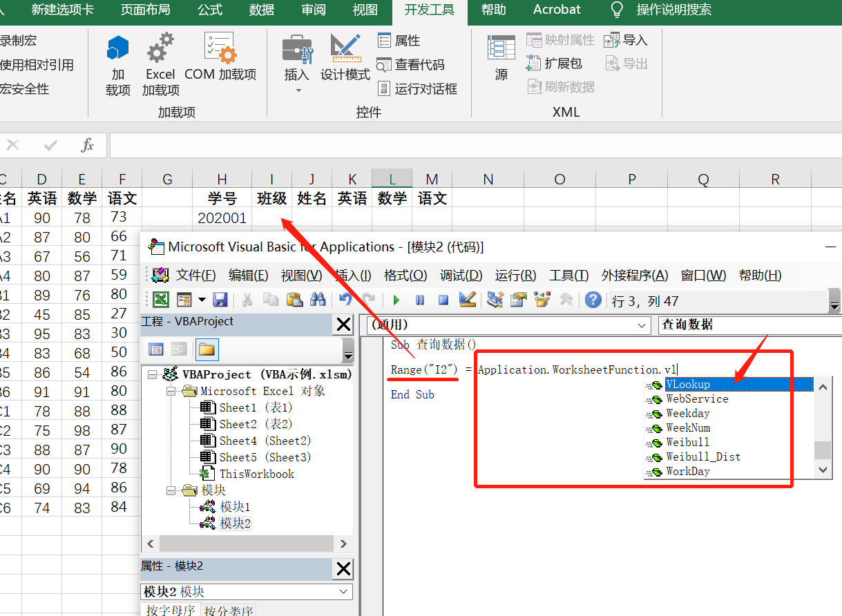This screenshot has width=842, height=616.
Task: Click View Code icon in project panel
Action: (x=156, y=349)
